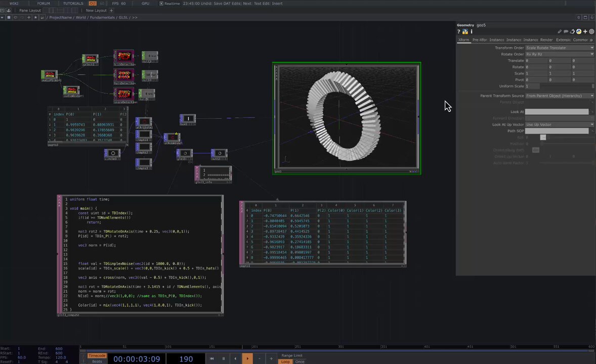Click the Fundamentals path segment
Viewport: 596px width, 364px height.
point(102,18)
